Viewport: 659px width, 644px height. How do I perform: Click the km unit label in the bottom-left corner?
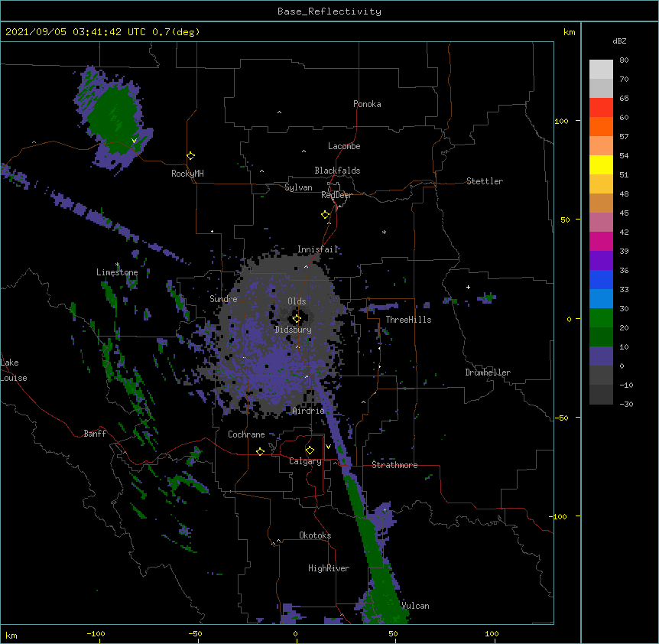point(11,635)
